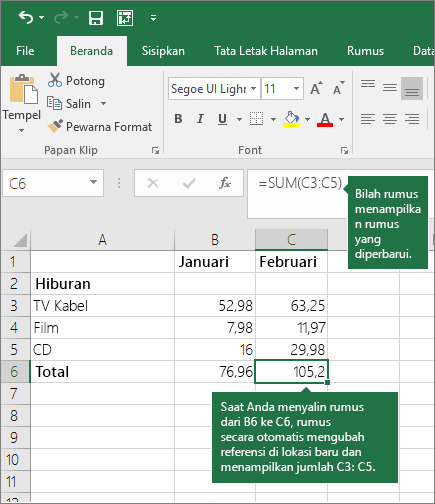Open the Rumus ribbon tab
The width and height of the screenshot is (435, 504).
click(365, 51)
